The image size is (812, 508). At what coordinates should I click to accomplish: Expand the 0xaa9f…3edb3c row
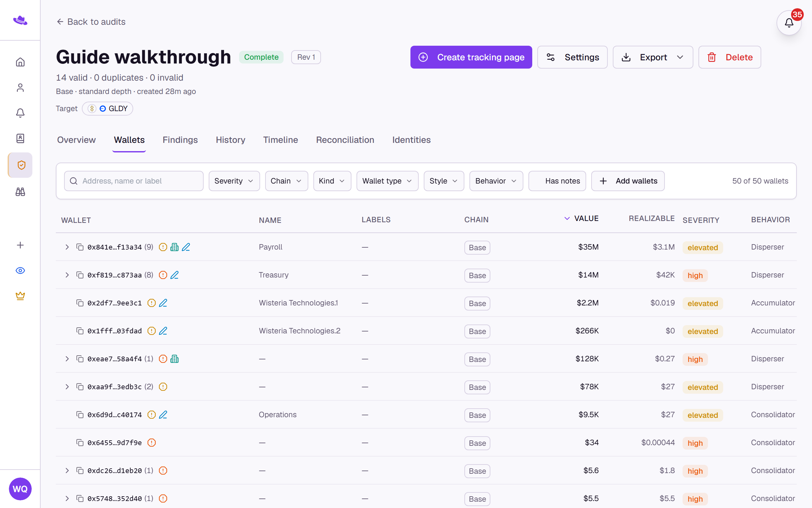pos(67,387)
